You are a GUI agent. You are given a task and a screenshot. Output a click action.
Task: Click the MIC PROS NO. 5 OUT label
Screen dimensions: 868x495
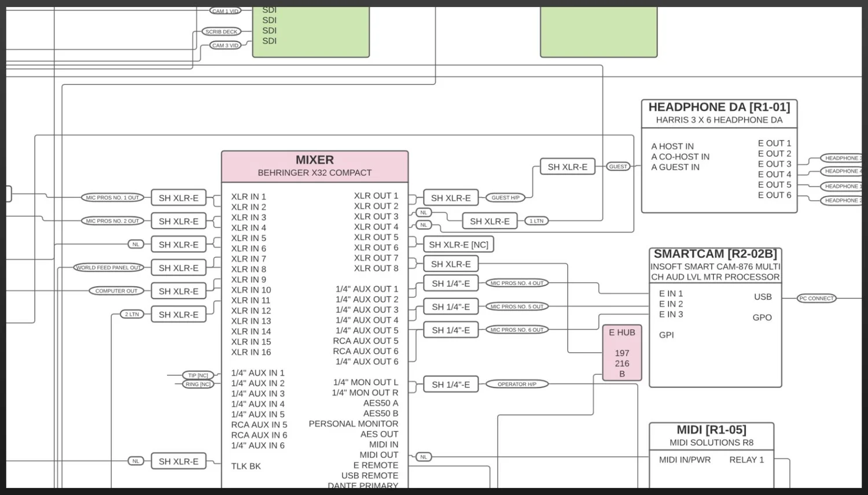click(x=517, y=306)
